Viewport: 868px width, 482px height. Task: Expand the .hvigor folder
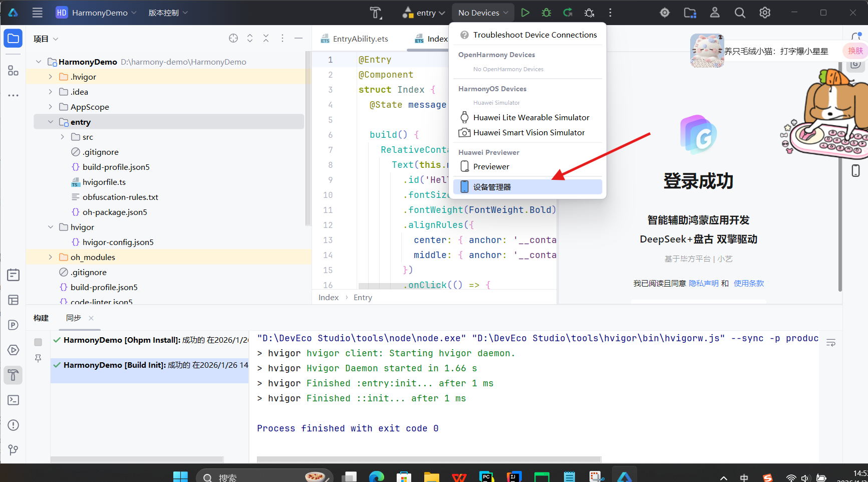pyautogui.click(x=50, y=77)
